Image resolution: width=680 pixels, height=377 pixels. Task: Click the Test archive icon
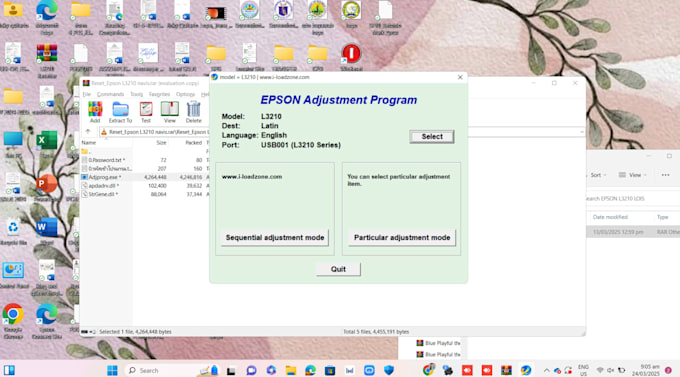click(146, 112)
